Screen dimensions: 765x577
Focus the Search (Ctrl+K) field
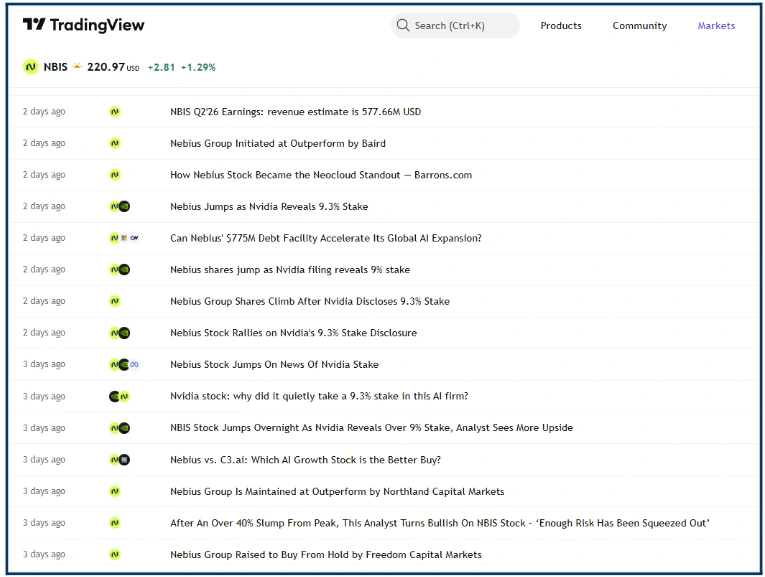tap(455, 25)
